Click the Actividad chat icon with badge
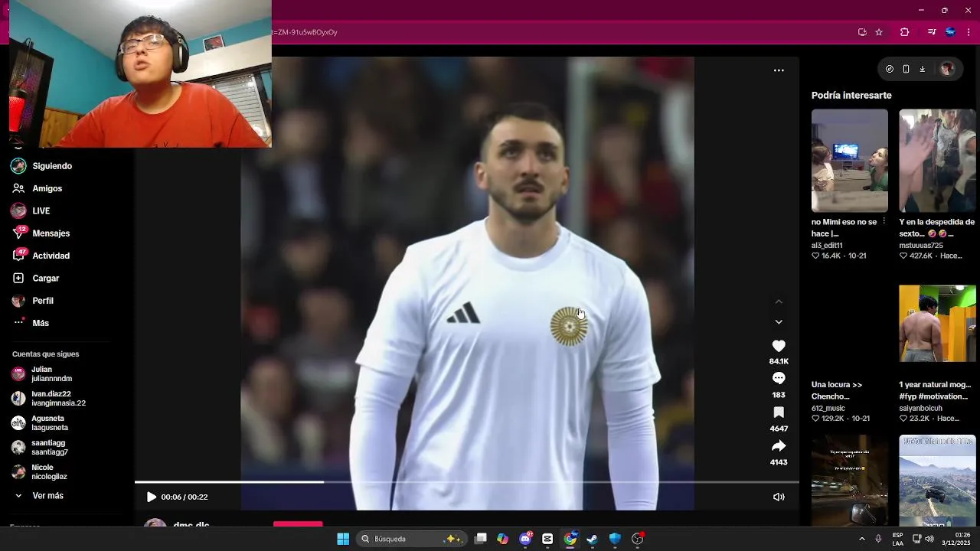Image resolution: width=980 pixels, height=551 pixels. coord(19,256)
